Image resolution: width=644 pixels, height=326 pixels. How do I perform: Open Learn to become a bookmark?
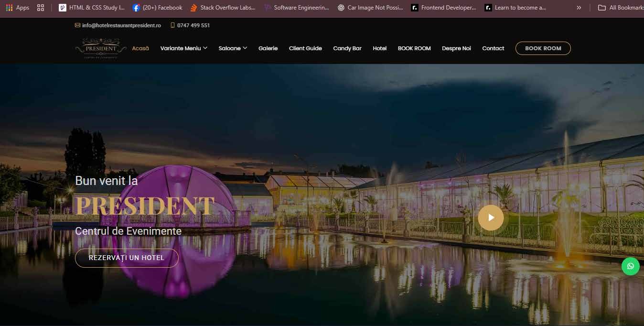click(515, 8)
